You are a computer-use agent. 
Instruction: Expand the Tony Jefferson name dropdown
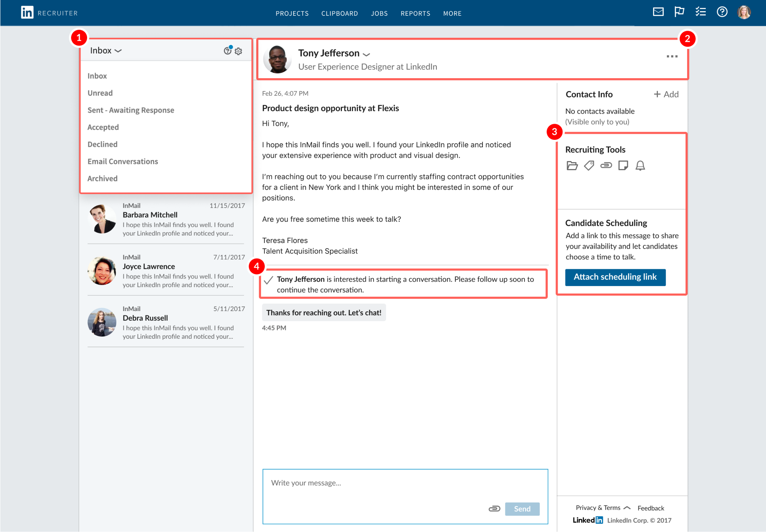click(x=367, y=55)
